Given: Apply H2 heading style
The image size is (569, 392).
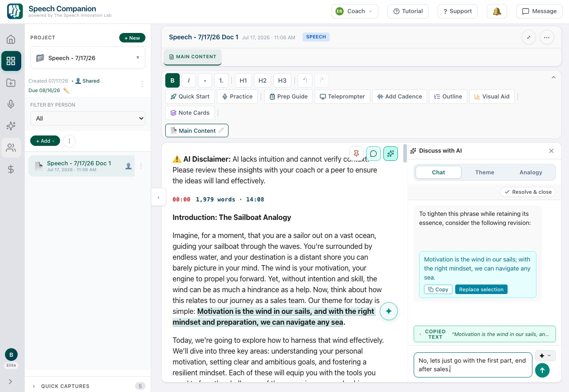Looking at the screenshot, I should (x=262, y=80).
